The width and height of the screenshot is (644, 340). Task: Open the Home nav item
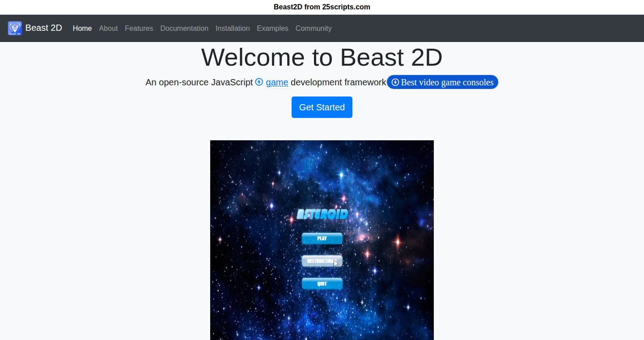point(82,28)
